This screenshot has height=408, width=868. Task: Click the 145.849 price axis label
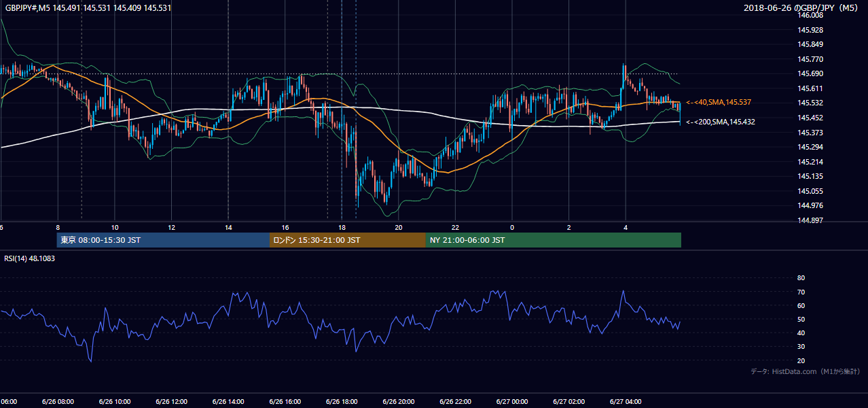coord(811,45)
